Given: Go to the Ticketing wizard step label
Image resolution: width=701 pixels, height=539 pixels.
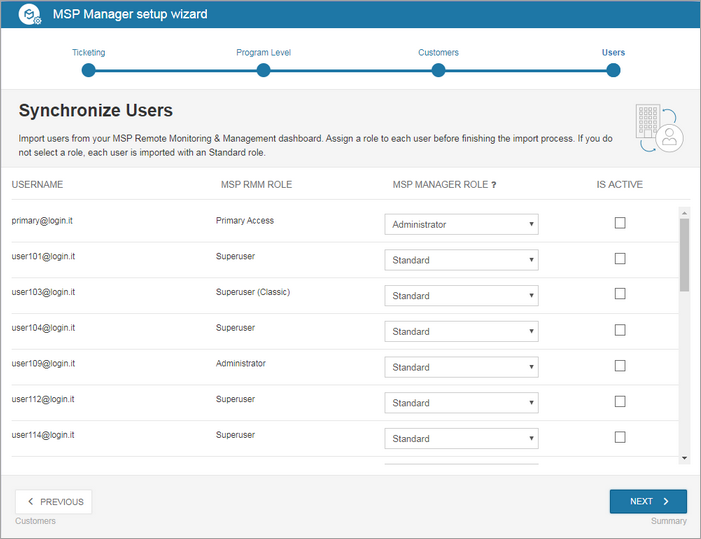Looking at the screenshot, I should tap(89, 52).
